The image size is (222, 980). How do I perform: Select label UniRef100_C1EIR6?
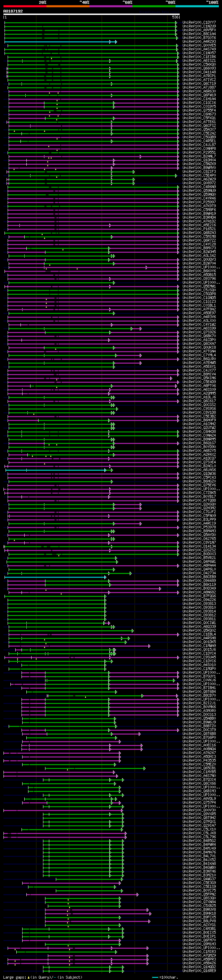[199, 57]
